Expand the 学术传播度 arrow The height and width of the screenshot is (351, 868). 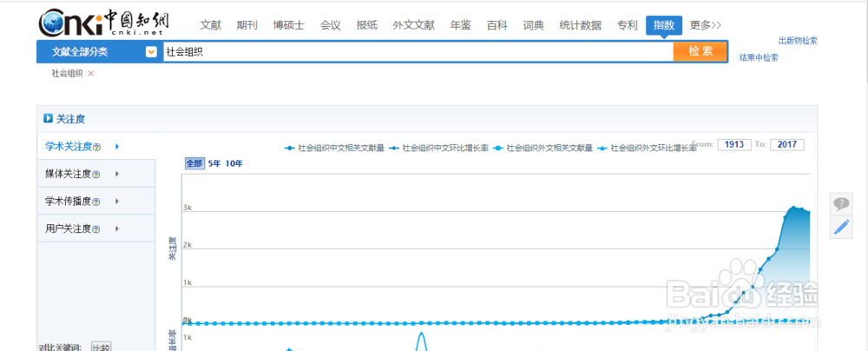click(x=117, y=202)
